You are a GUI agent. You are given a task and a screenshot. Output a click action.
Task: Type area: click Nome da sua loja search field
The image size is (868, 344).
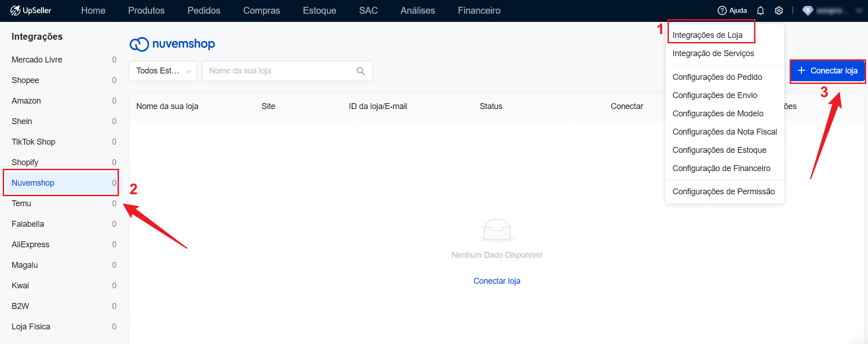(x=287, y=71)
